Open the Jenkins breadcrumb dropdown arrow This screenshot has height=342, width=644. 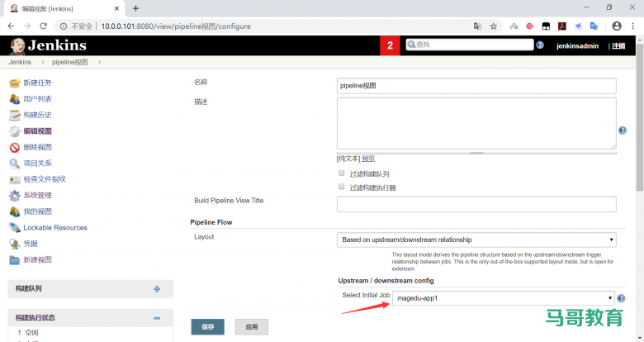click(x=43, y=62)
